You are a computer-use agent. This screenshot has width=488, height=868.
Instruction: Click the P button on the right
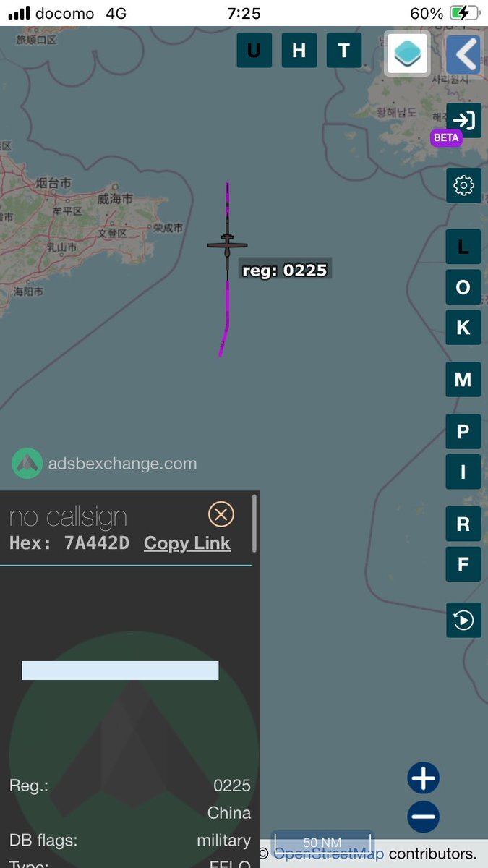(463, 432)
